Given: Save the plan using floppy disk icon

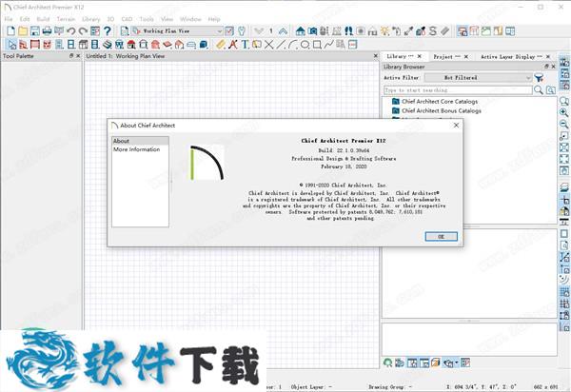Looking at the screenshot, I should [35, 31].
